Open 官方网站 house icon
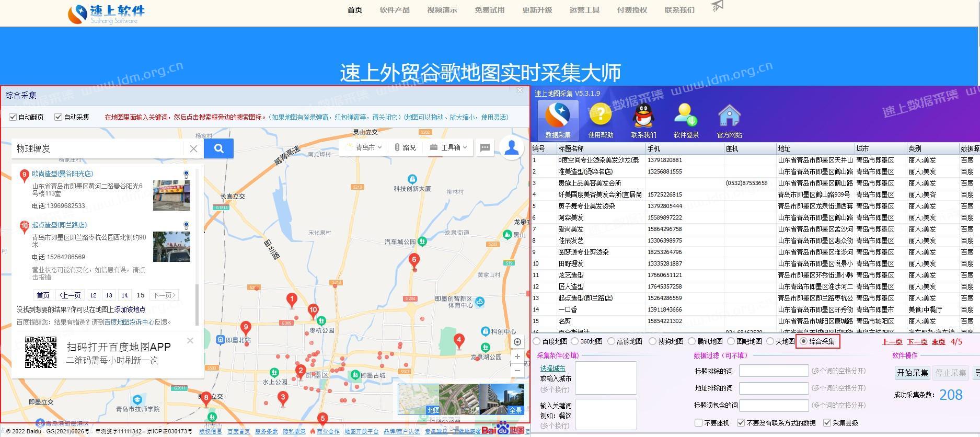The image size is (980, 437). pyautogui.click(x=729, y=120)
